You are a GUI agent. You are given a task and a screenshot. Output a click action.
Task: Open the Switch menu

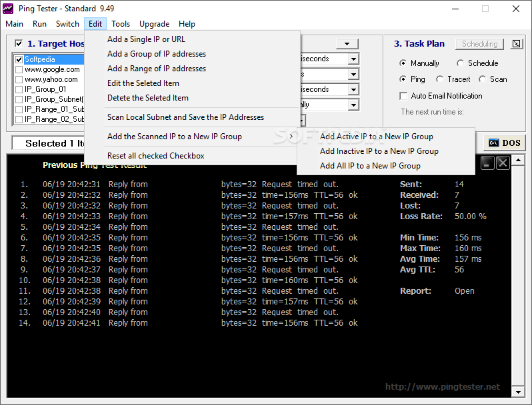coord(67,24)
